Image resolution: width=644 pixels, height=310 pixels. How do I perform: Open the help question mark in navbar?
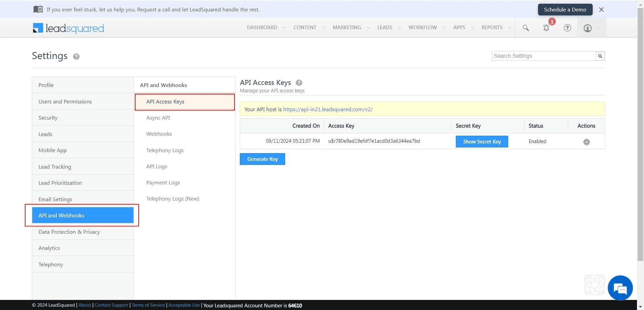567,28
